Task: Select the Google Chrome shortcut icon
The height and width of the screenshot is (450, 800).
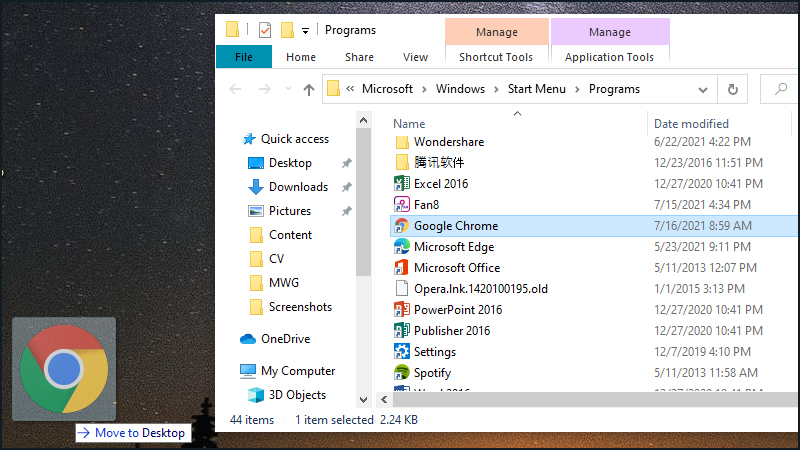Action: tap(402, 226)
